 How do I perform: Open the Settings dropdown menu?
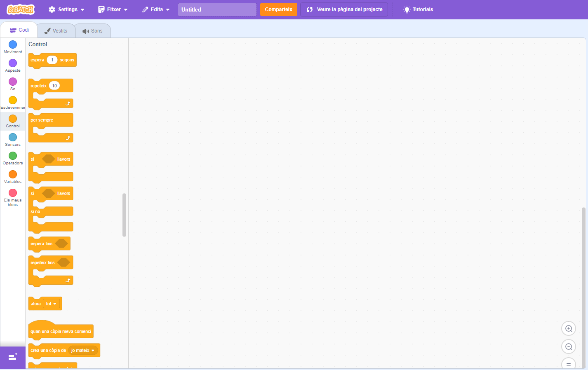[x=66, y=9]
